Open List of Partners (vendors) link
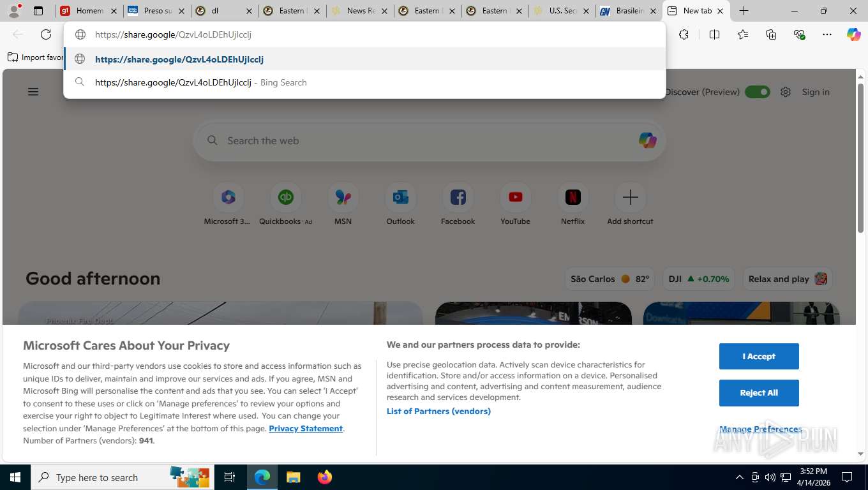The width and height of the screenshot is (868, 490). (438, 411)
